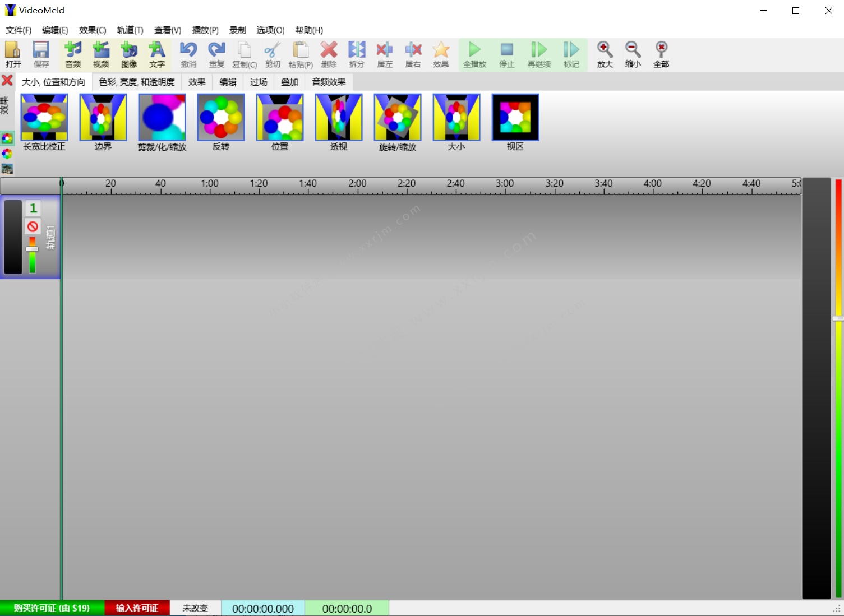
Task: Start playback with 全播放 icon
Action: 475,54
